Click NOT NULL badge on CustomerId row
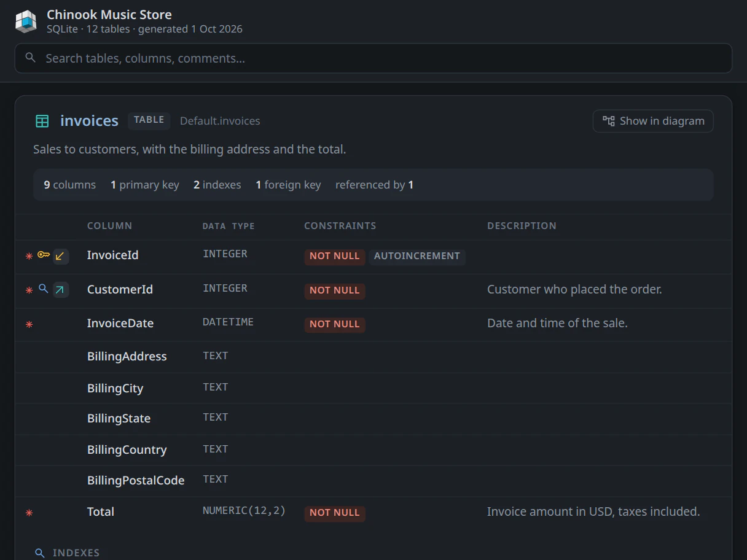Screen dimensions: 747x560 click(335, 290)
